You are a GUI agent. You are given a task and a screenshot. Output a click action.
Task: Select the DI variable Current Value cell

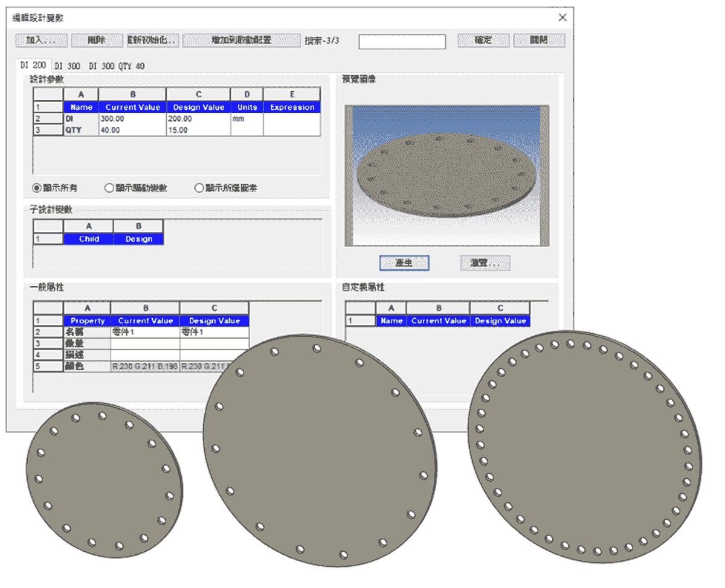click(x=132, y=118)
